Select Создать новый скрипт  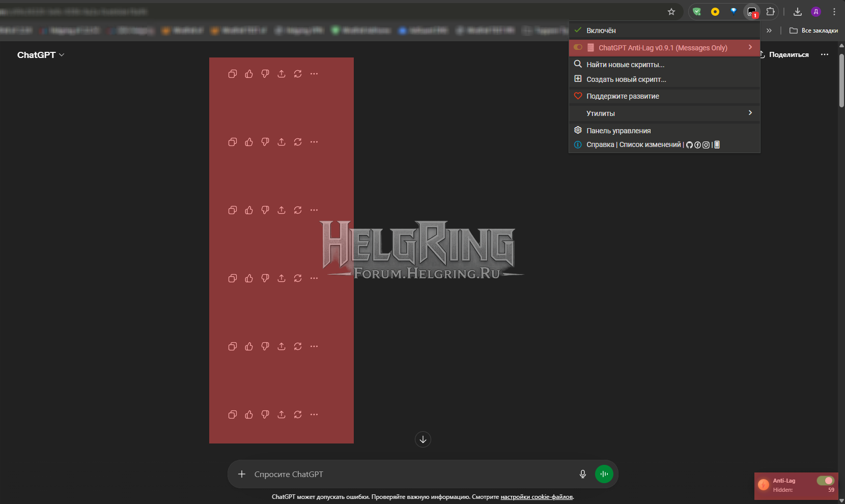(664, 79)
